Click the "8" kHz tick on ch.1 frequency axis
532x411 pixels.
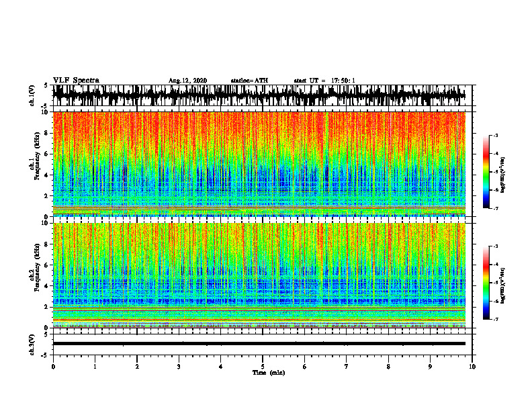click(x=47, y=133)
